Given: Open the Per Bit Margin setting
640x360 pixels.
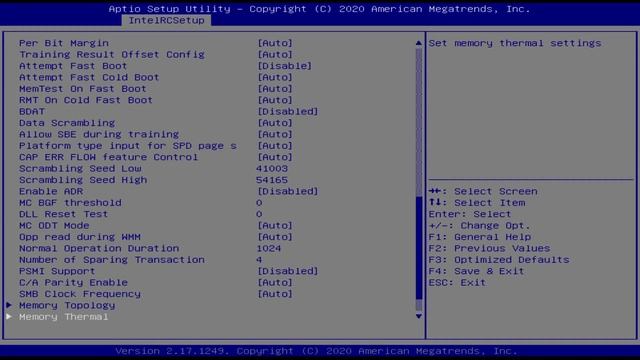Looking at the screenshot, I should (275, 43).
